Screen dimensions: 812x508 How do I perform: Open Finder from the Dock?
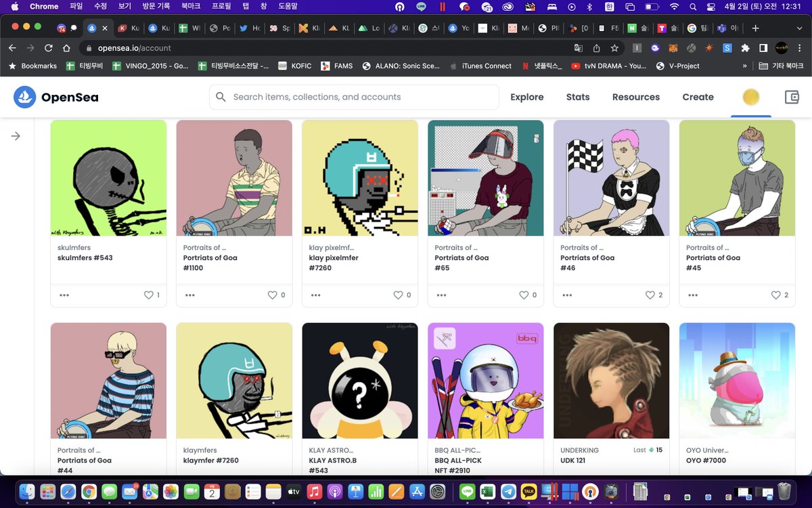(27, 491)
